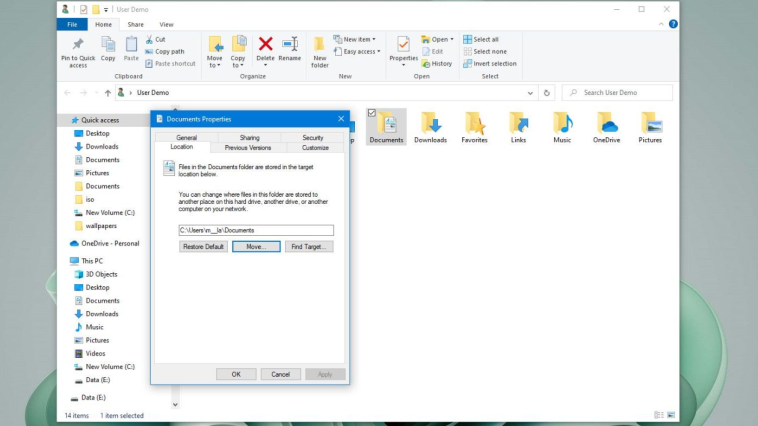Collapse the ribbon chevron

click(x=661, y=24)
